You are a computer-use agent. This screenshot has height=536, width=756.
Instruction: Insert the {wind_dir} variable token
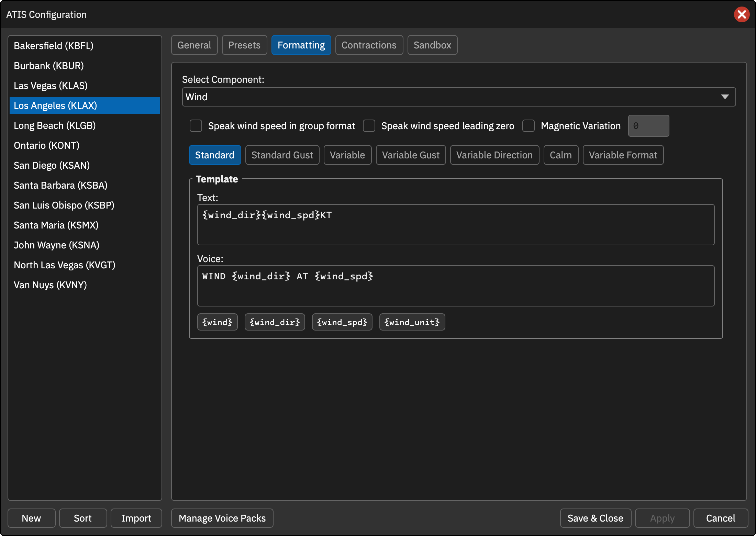pos(275,322)
